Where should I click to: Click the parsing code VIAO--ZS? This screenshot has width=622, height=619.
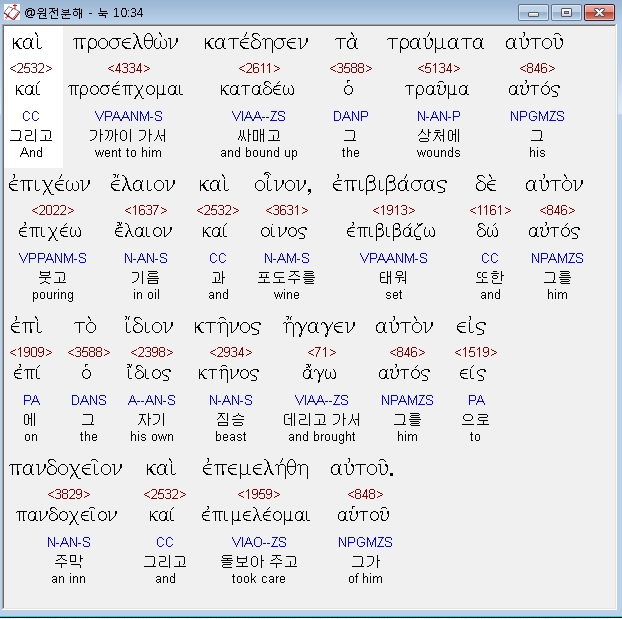(259, 542)
